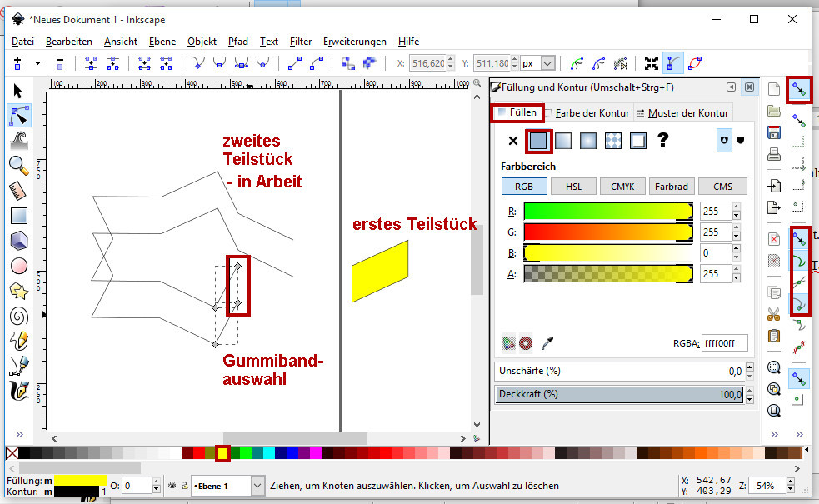Pick the spiral drawing tool
This screenshot has height=504, width=819.
(x=19, y=316)
